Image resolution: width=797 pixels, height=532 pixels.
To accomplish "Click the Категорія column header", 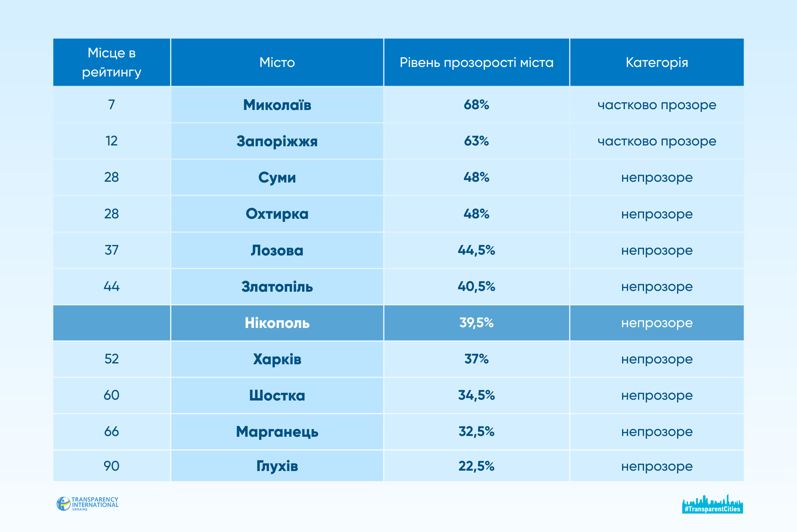I will click(x=657, y=63).
